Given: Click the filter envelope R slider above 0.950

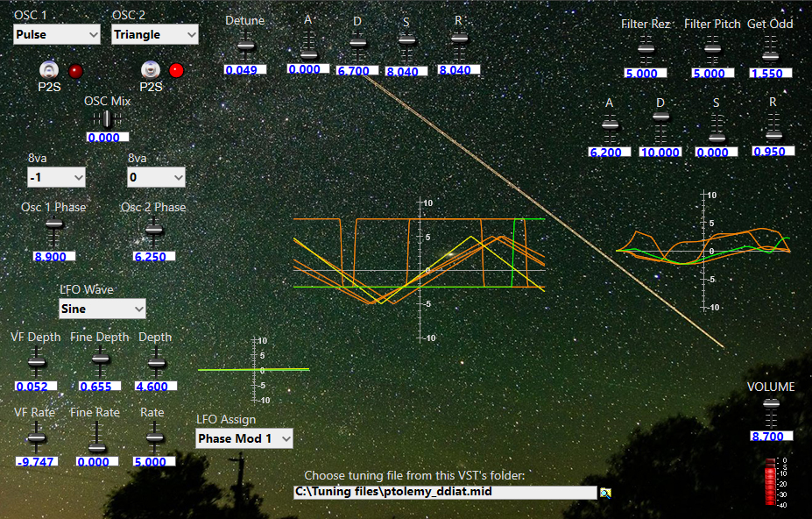Looking at the screenshot, I should 773,128.
